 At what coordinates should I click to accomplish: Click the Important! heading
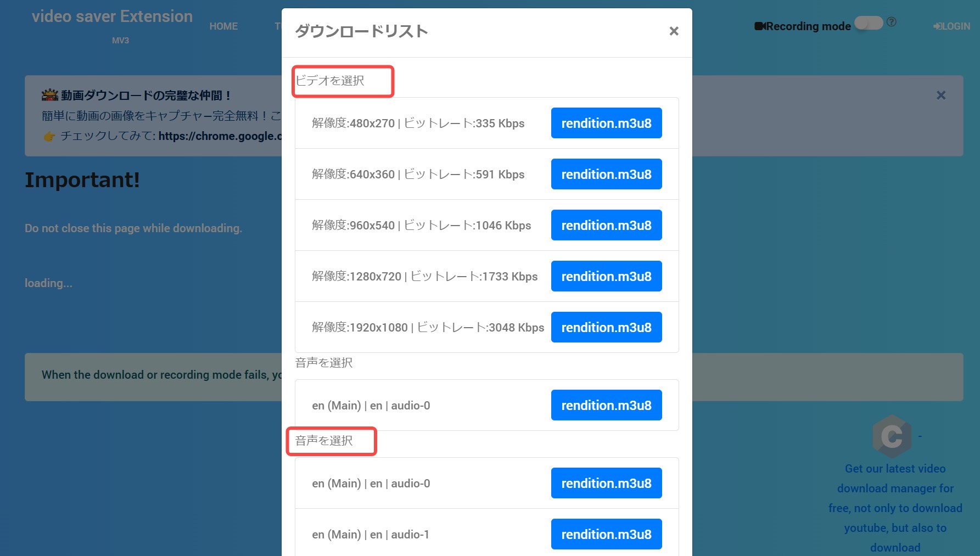82,180
